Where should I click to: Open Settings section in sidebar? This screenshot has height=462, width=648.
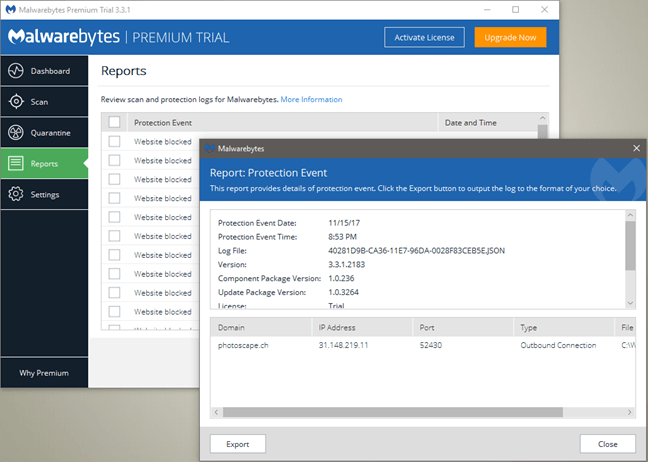click(x=44, y=194)
